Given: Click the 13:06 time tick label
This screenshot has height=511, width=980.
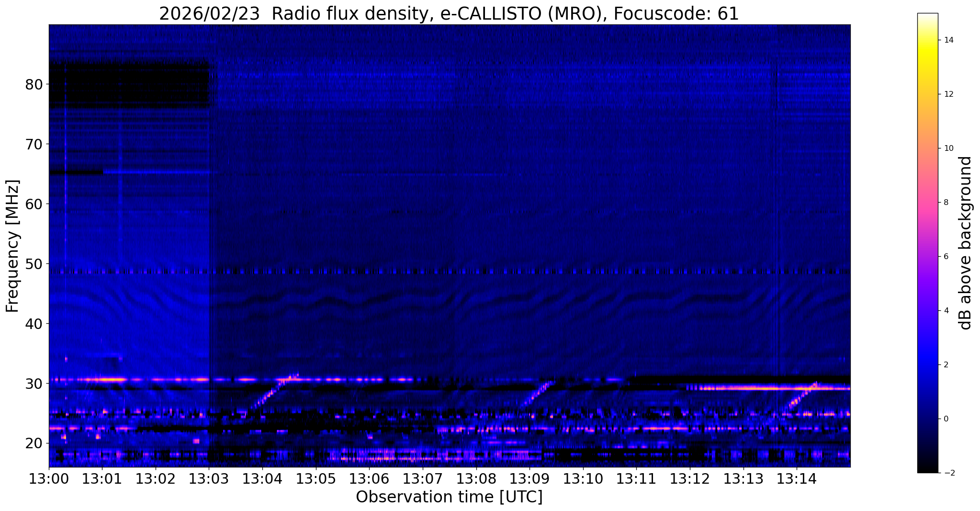Looking at the screenshot, I should tap(369, 479).
